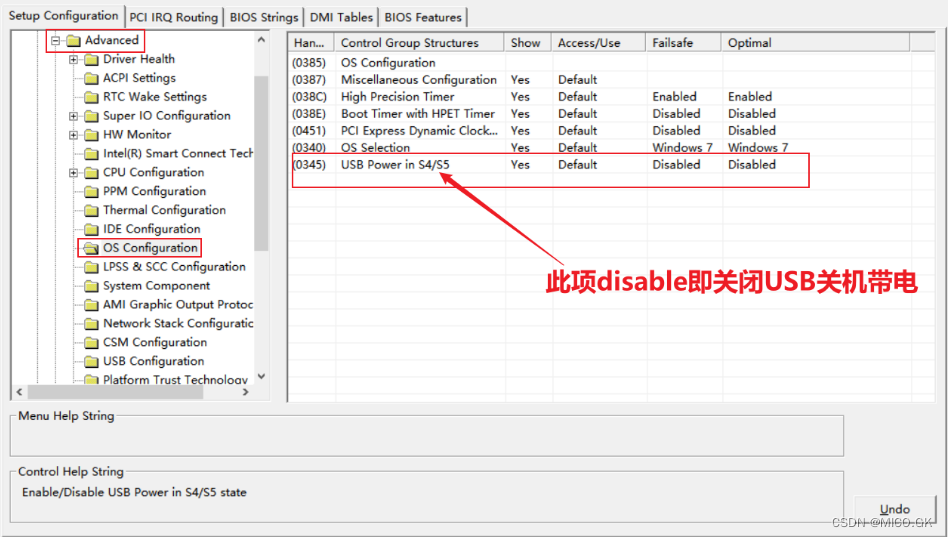
Task: Expand the HW Monitor node
Action: coord(74,135)
